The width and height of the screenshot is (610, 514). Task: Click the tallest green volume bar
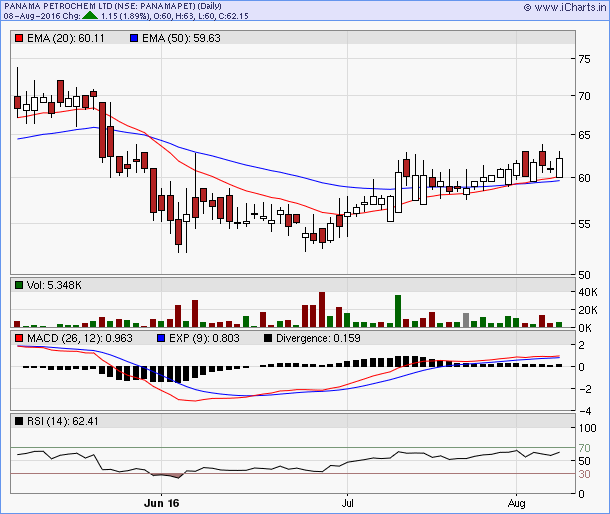click(x=398, y=311)
